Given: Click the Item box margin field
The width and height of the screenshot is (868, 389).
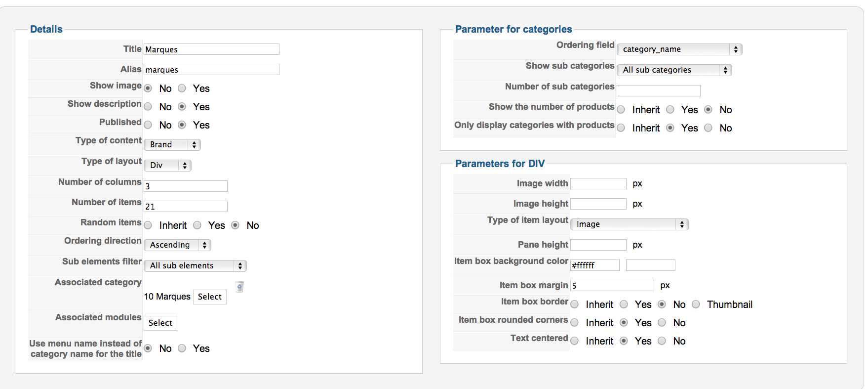Looking at the screenshot, I should (x=612, y=285).
